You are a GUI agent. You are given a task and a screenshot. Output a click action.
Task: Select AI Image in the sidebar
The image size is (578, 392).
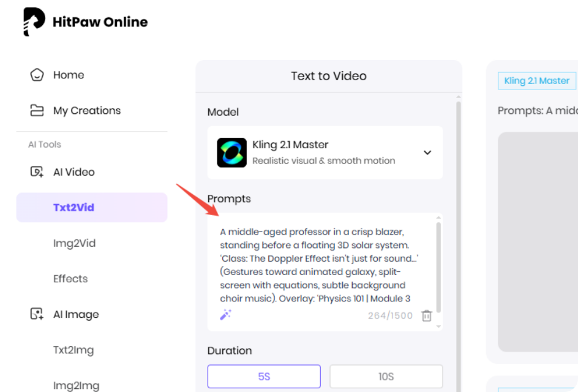point(76,315)
